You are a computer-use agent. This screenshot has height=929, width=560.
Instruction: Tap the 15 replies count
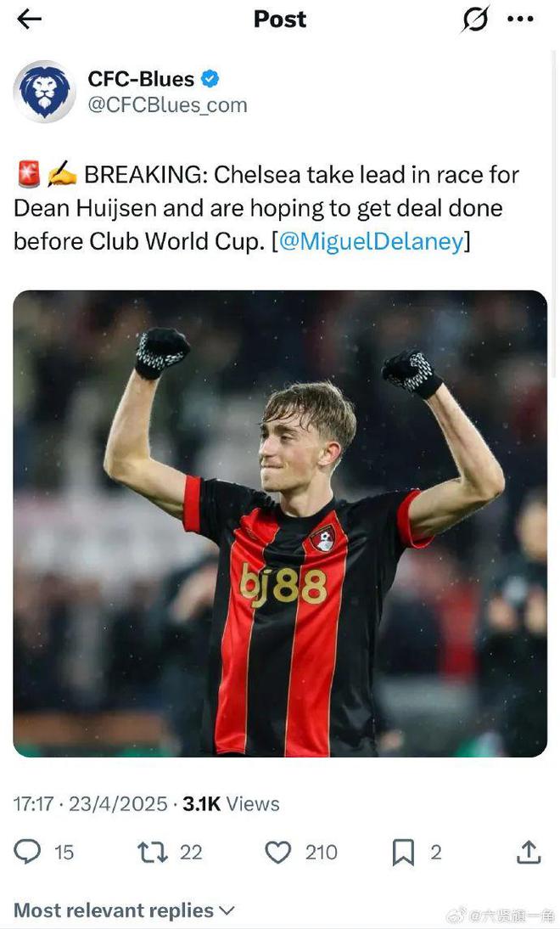click(x=64, y=853)
